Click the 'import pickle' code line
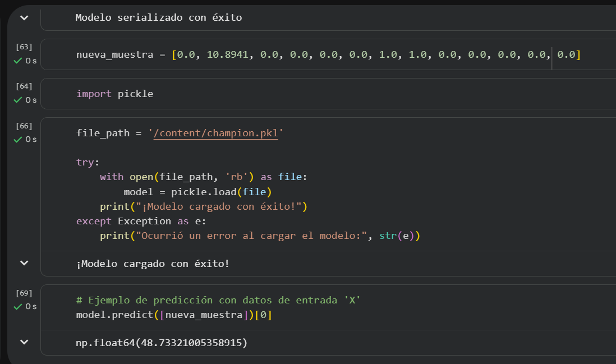The width and height of the screenshot is (616, 364). click(114, 94)
